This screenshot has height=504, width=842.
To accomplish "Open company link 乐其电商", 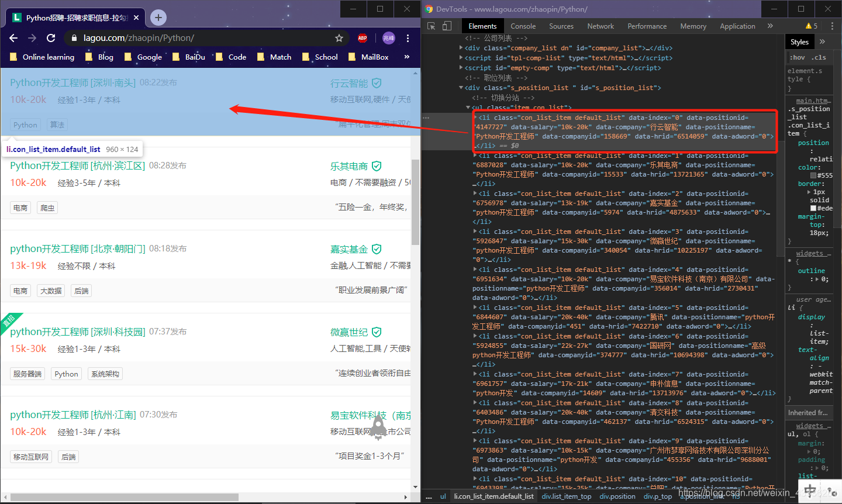I will [349, 166].
